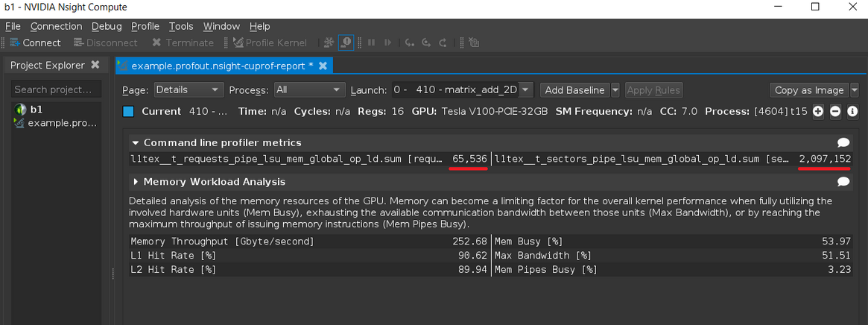This screenshot has width=868, height=325.
Task: Click the last toolbar icon with X overlay
Action: (x=473, y=42)
